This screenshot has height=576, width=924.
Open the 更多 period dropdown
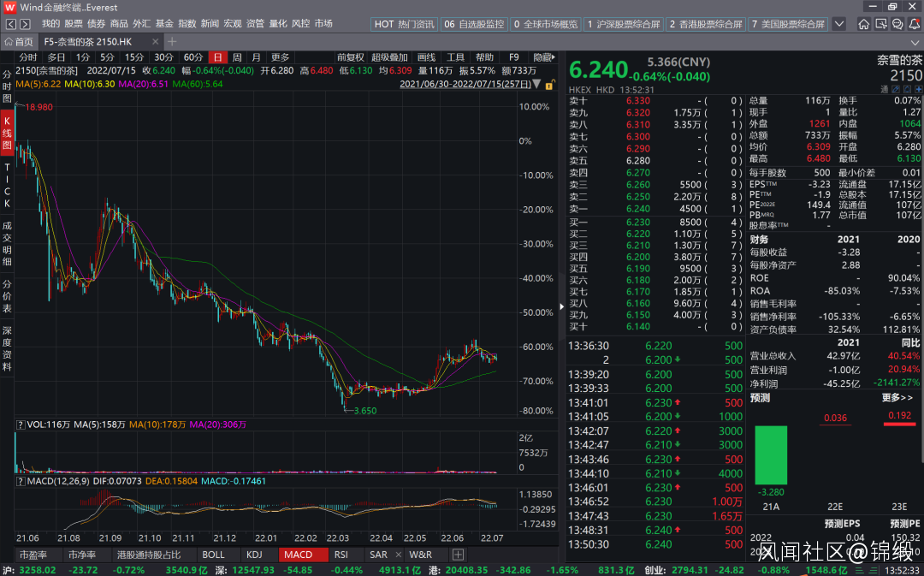point(280,57)
